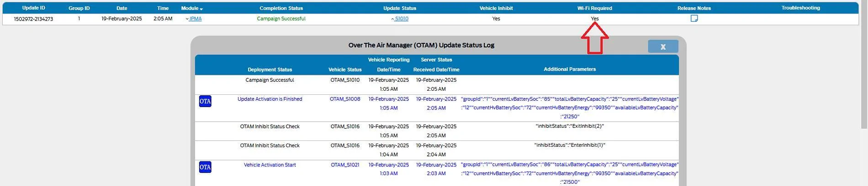Click the Vehicle Inhibit column header
Image resolution: width=868 pixels, height=186 pixels.
point(496,8)
